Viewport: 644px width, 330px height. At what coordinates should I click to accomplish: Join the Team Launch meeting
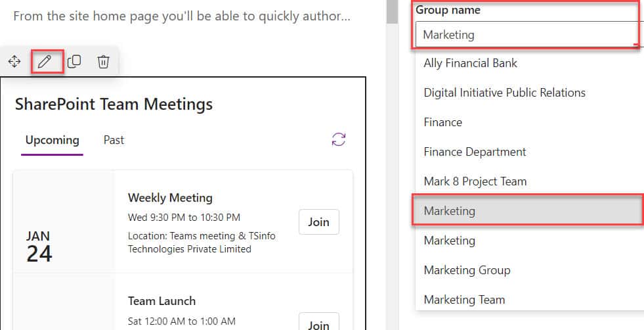tap(318, 323)
